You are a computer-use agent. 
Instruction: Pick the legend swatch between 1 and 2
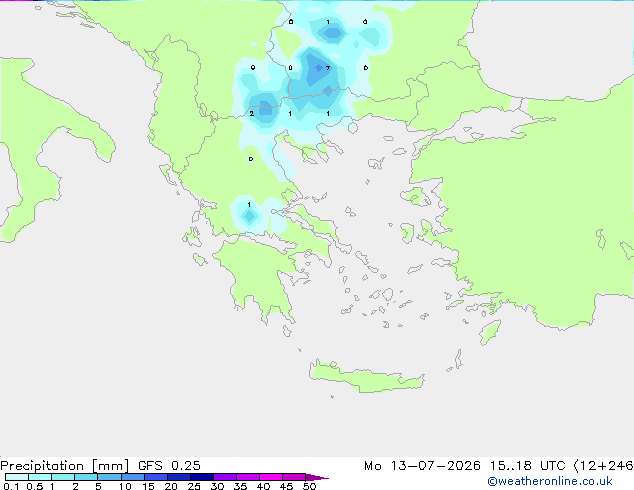(63, 477)
